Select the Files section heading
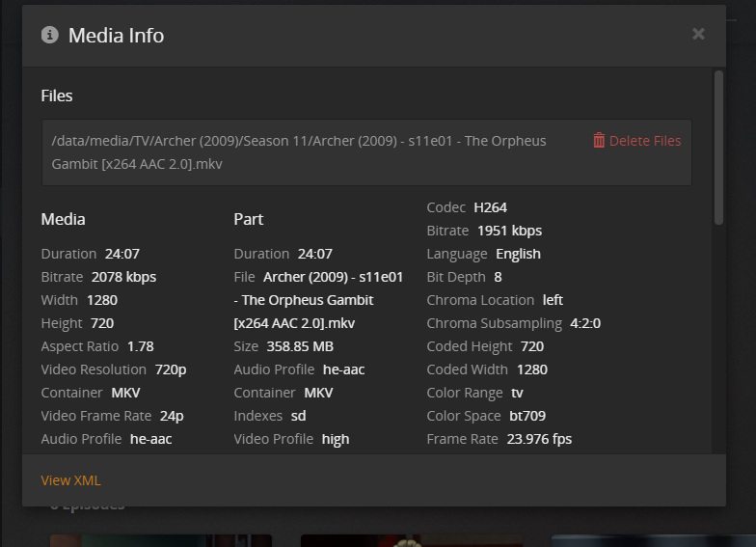This screenshot has height=547, width=756. click(x=57, y=96)
